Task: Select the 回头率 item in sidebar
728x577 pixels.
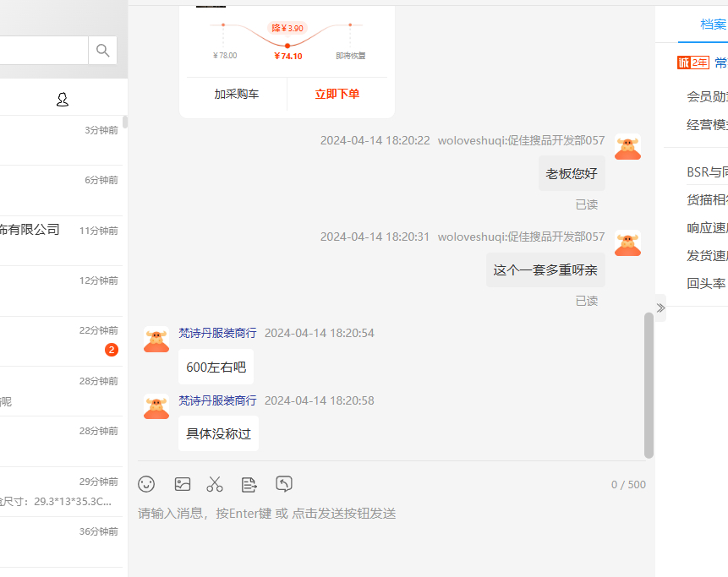Action: 706,283
